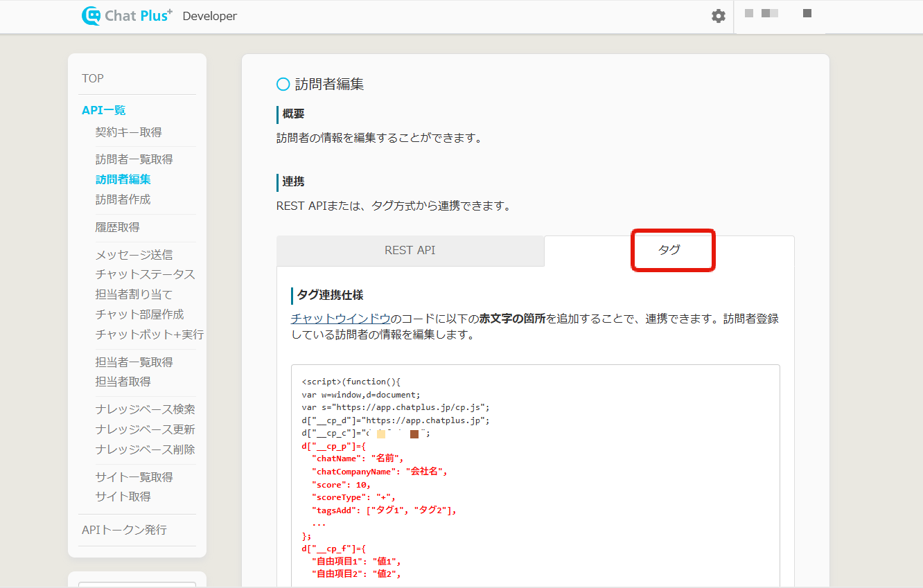Viewport: 923px width, 588px height.
Task: Click the Chat Plus logo icon
Action: click(91, 16)
